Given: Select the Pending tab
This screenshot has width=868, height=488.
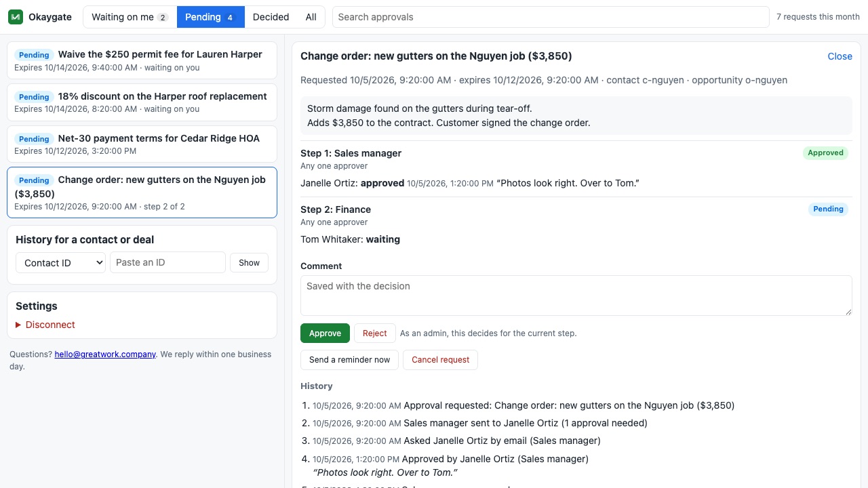Looking at the screenshot, I should [211, 17].
